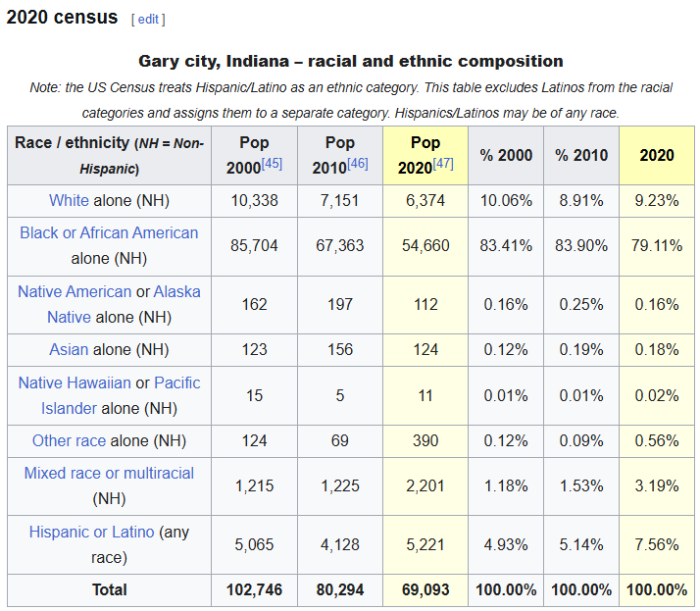Viewport: 700px width, 611px height.
Task: Click the total cell showing 80,294
Action: (x=340, y=590)
